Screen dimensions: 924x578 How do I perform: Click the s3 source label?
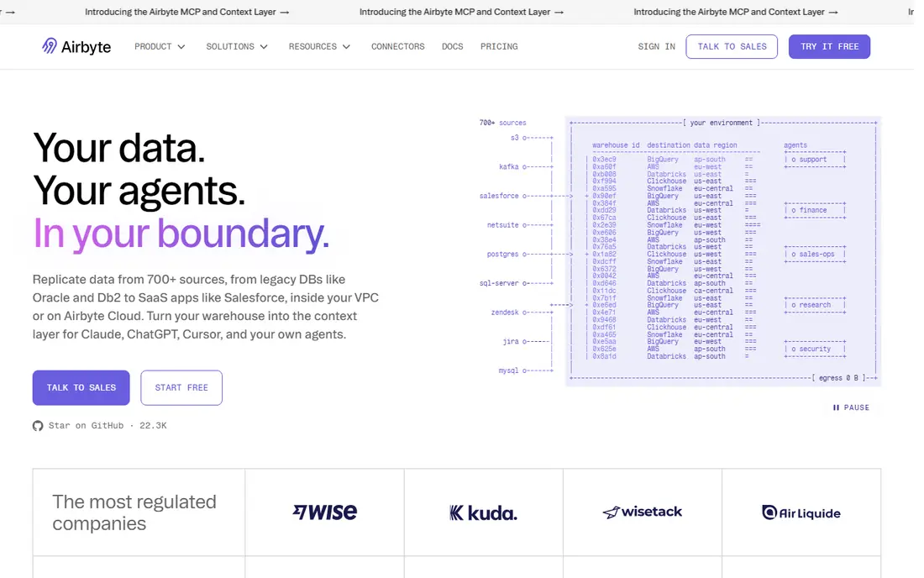pos(514,138)
